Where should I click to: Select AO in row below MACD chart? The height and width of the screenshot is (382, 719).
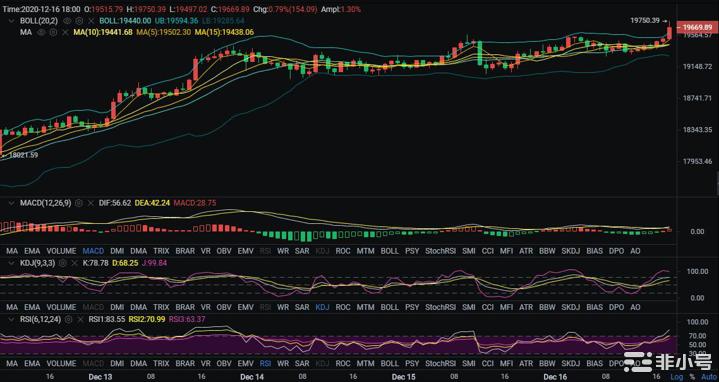(635, 251)
